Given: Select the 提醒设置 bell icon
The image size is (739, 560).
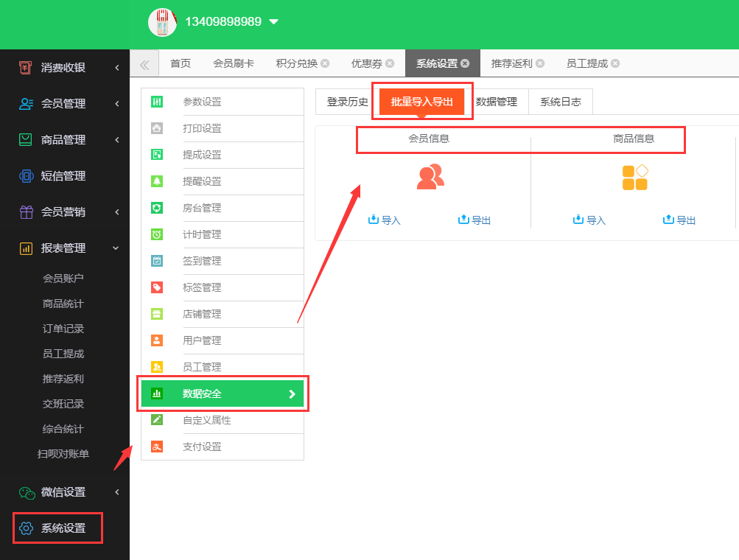Looking at the screenshot, I should point(157,181).
